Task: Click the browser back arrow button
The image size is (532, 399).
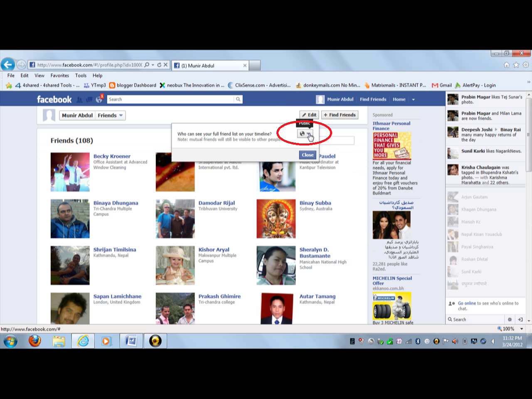Action: pos(7,64)
